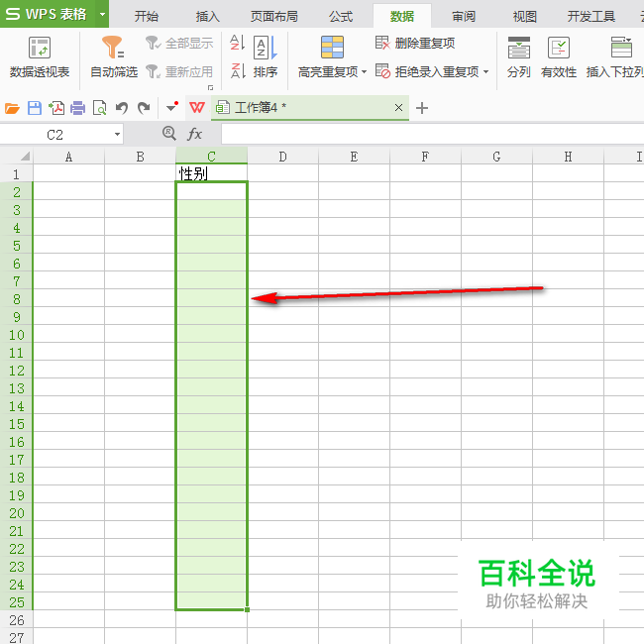This screenshot has width=644, height=644.
Task: Select column H header
Action: pyautogui.click(x=568, y=157)
